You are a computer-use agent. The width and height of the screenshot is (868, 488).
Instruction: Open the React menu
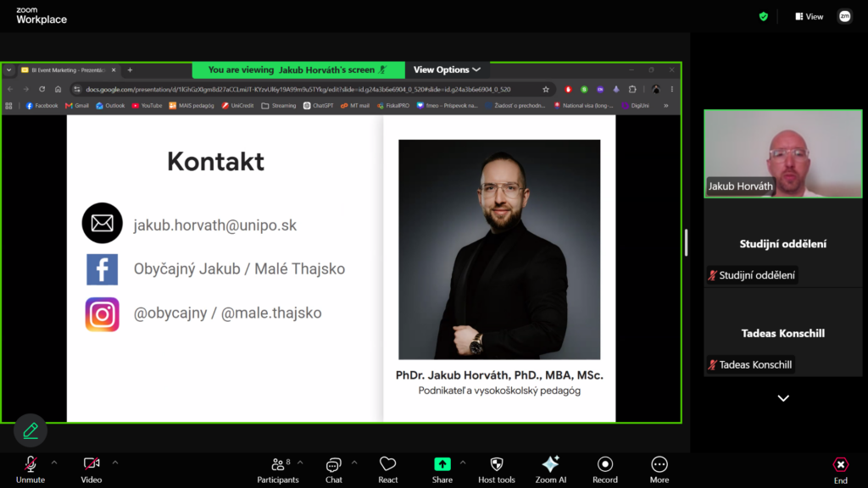click(387, 469)
